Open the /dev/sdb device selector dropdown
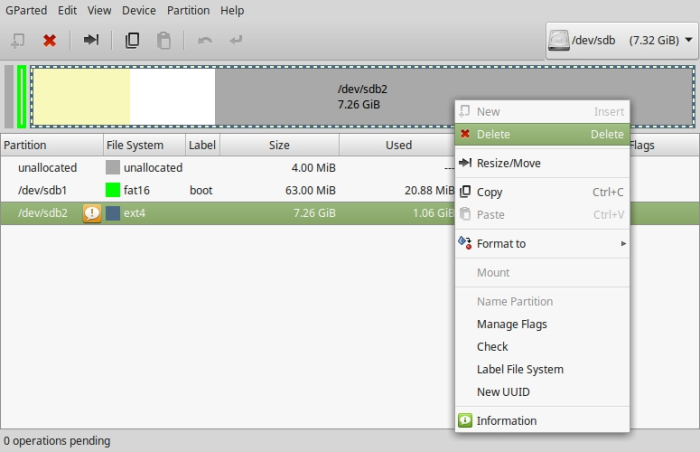 (x=621, y=41)
